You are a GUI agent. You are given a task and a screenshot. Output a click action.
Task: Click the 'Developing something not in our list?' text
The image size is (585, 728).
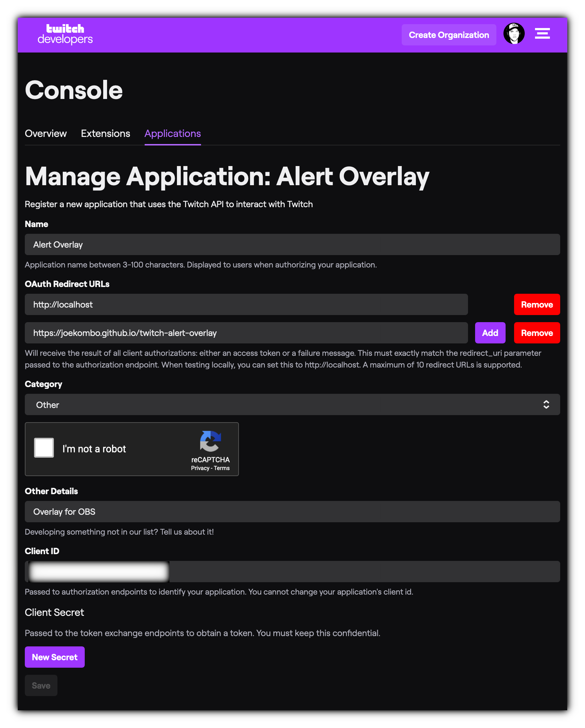coord(119,532)
